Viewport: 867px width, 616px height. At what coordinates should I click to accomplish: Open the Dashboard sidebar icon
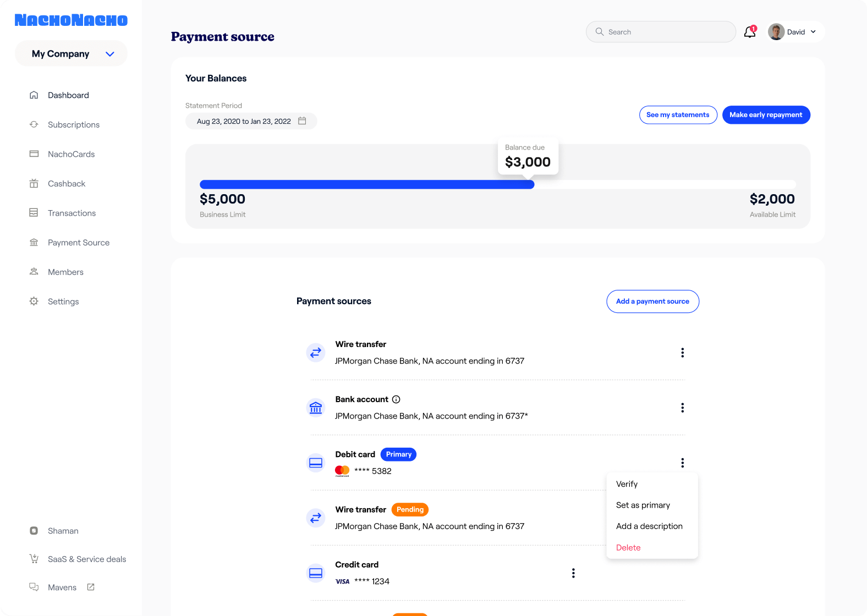click(34, 95)
